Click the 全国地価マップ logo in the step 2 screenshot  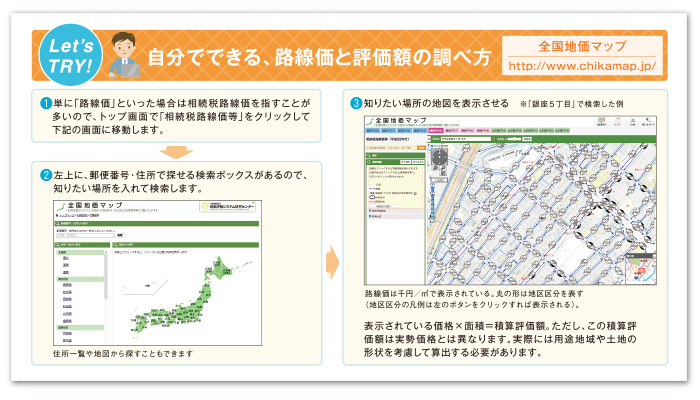[x=91, y=206]
